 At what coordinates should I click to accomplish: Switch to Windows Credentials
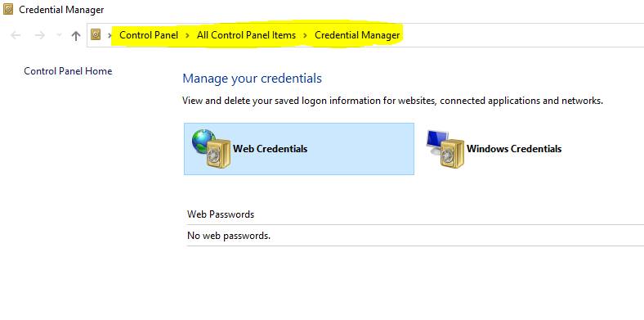pyautogui.click(x=514, y=149)
